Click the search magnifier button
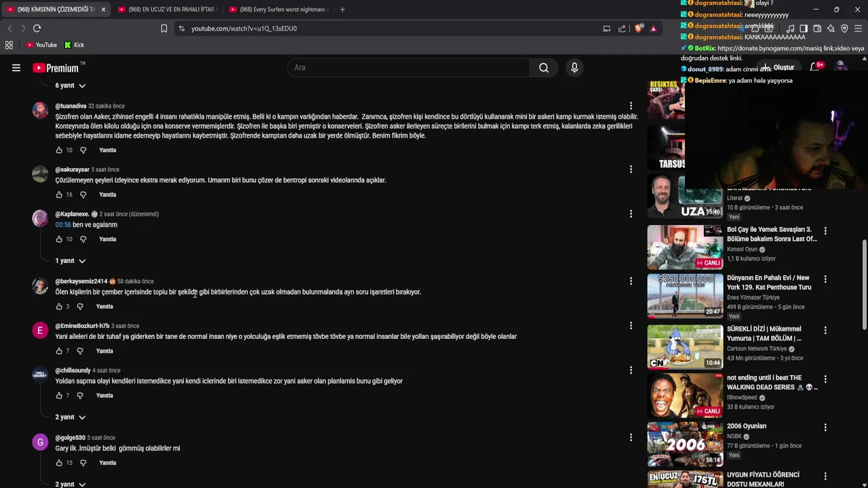This screenshot has width=868, height=488. (544, 68)
